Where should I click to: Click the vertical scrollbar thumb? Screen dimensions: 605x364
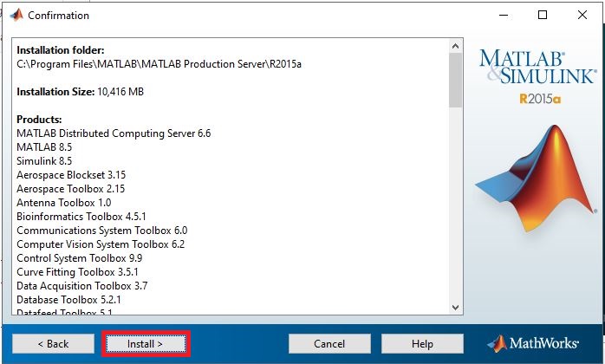(455, 81)
